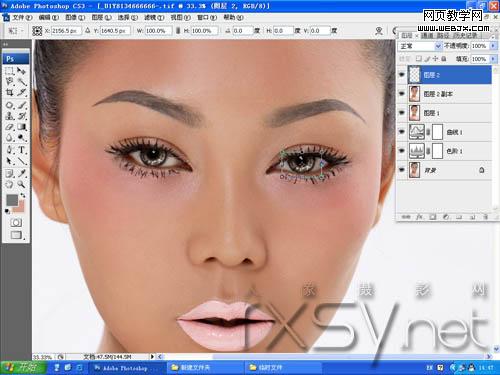
Task: Click the background color swatch
Action: pos(21,207)
